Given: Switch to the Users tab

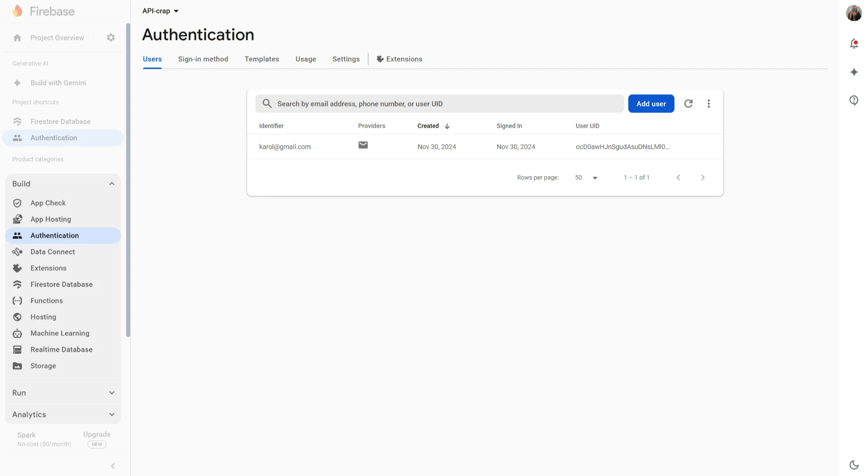Looking at the screenshot, I should (152, 59).
